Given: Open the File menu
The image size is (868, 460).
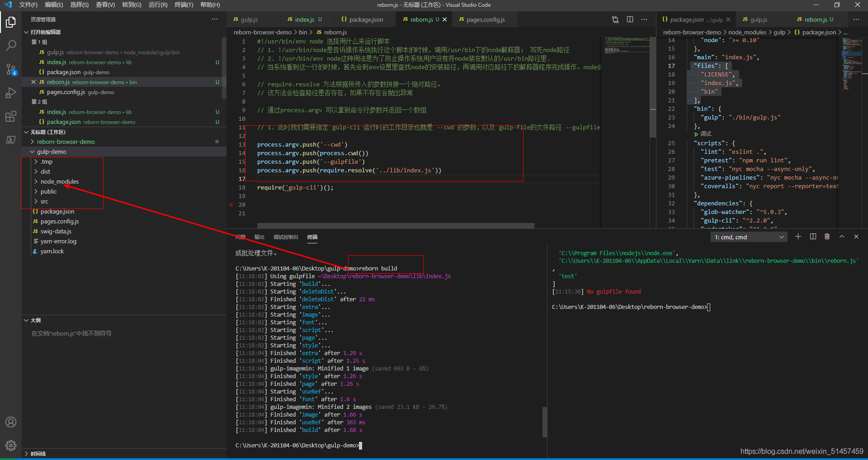Looking at the screenshot, I should (x=28, y=5).
